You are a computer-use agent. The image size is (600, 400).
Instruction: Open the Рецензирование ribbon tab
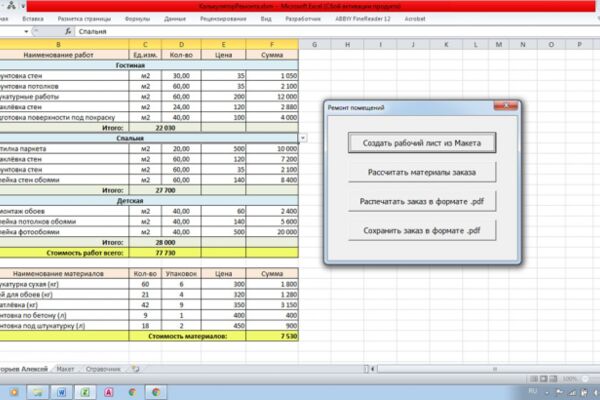[223, 19]
